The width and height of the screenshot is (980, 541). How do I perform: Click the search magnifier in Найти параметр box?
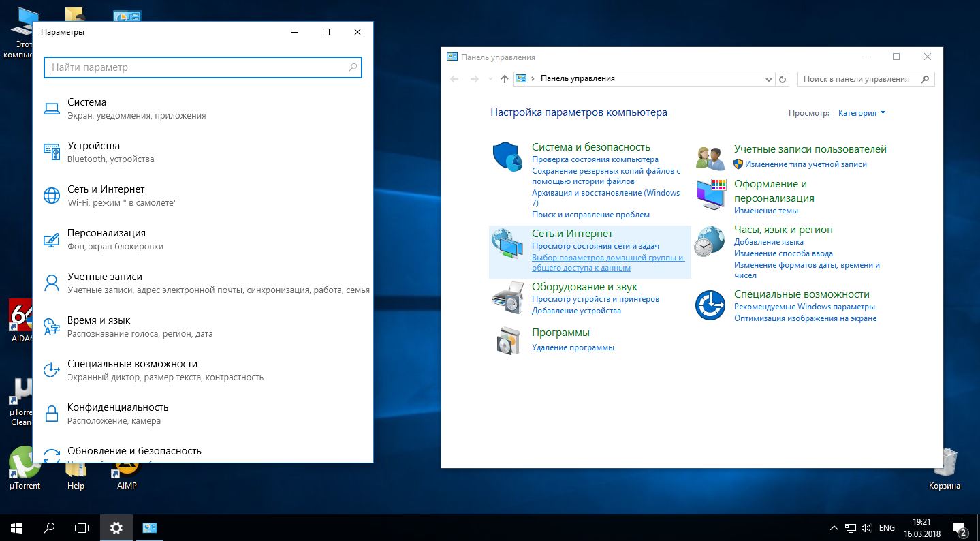pos(353,67)
